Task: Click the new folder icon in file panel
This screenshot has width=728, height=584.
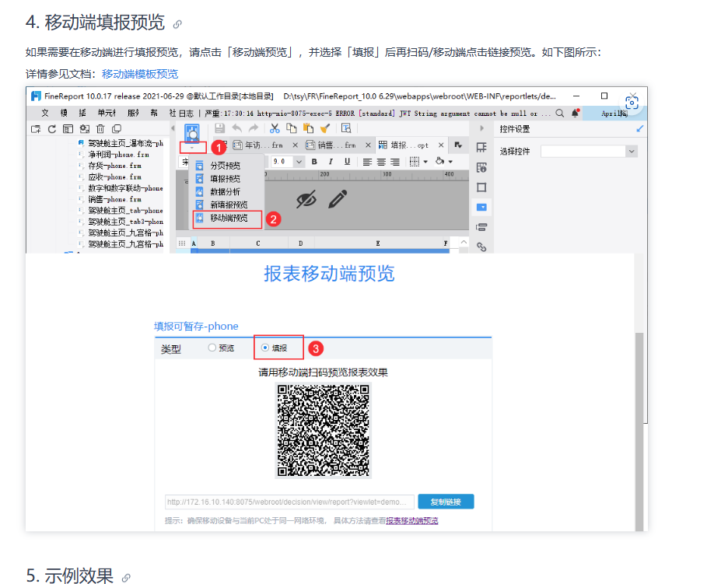Action: (36, 129)
